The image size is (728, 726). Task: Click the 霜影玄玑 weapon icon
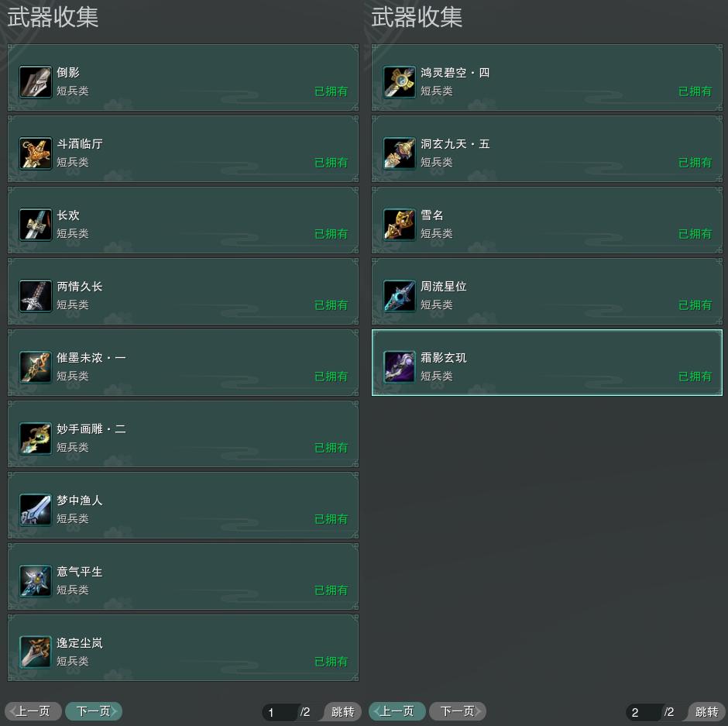[400, 367]
